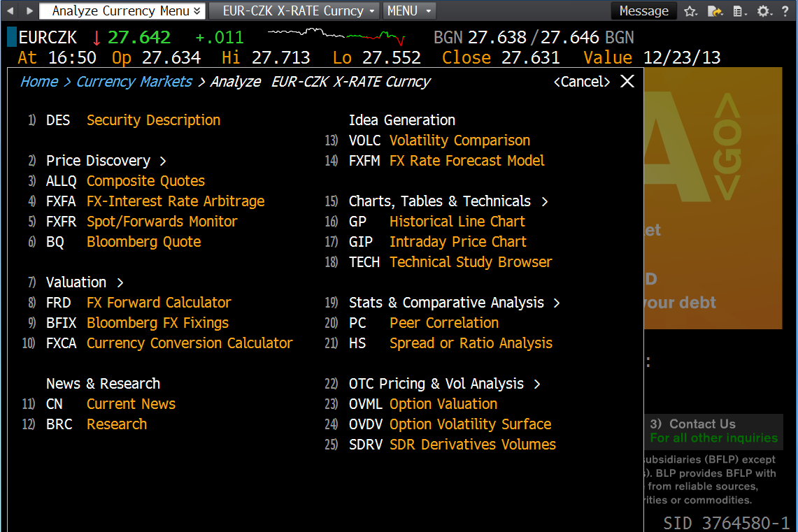This screenshot has width=798, height=532.
Task: Open the MENU dropdown
Action: 409,10
